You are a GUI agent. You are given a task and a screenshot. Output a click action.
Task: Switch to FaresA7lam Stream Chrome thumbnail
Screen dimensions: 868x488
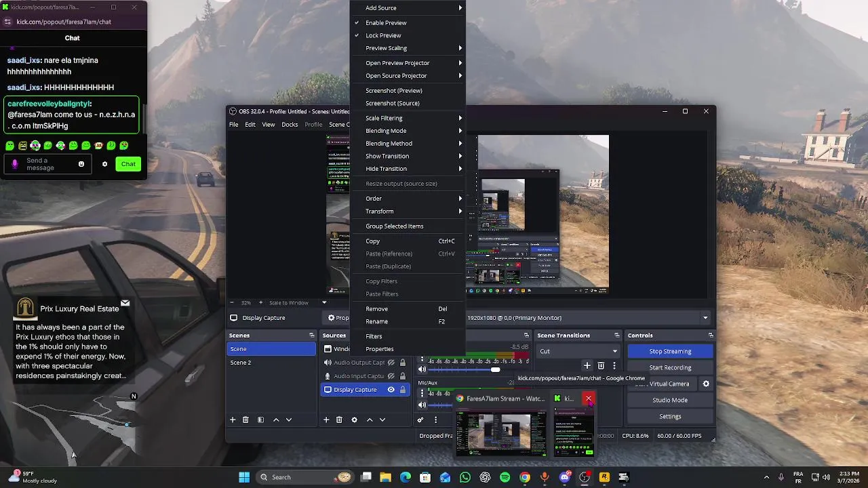click(x=501, y=426)
